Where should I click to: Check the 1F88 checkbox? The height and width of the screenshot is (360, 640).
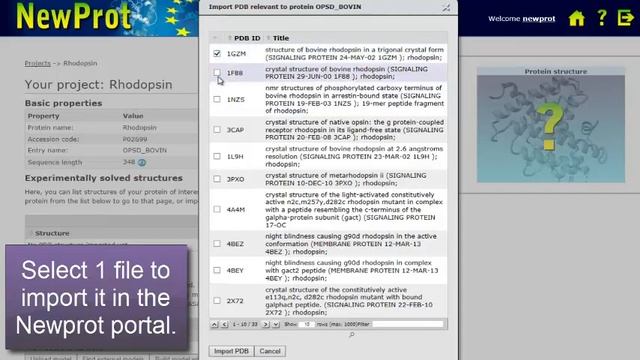click(x=217, y=72)
